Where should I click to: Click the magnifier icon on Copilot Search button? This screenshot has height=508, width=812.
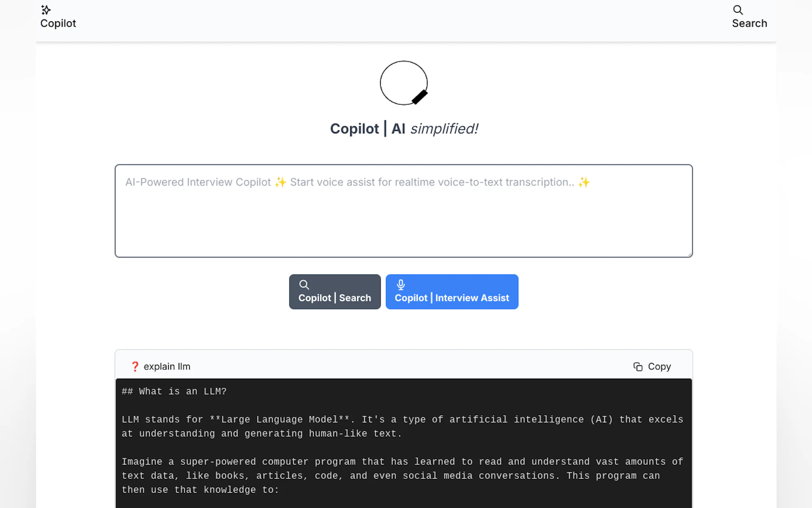pos(304,285)
